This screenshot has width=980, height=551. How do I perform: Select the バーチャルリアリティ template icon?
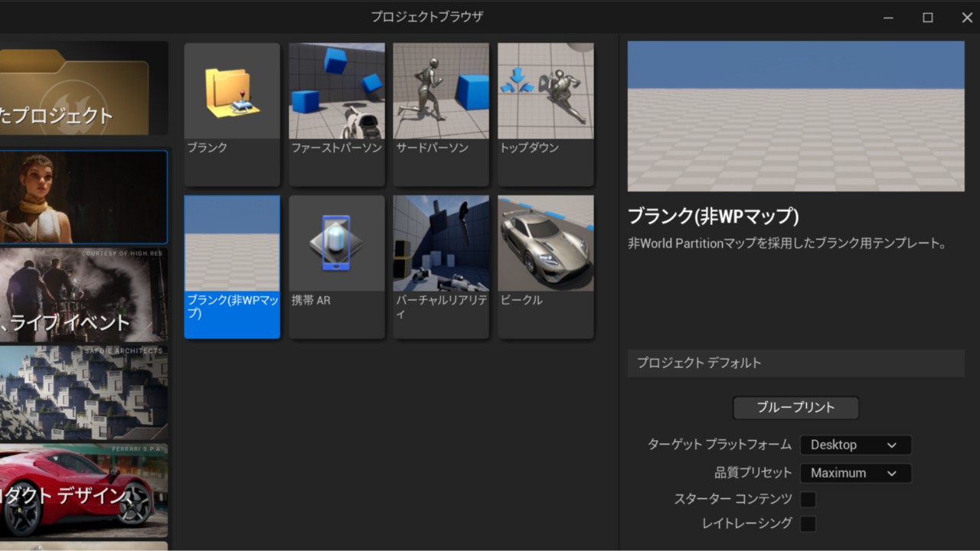pos(441,243)
